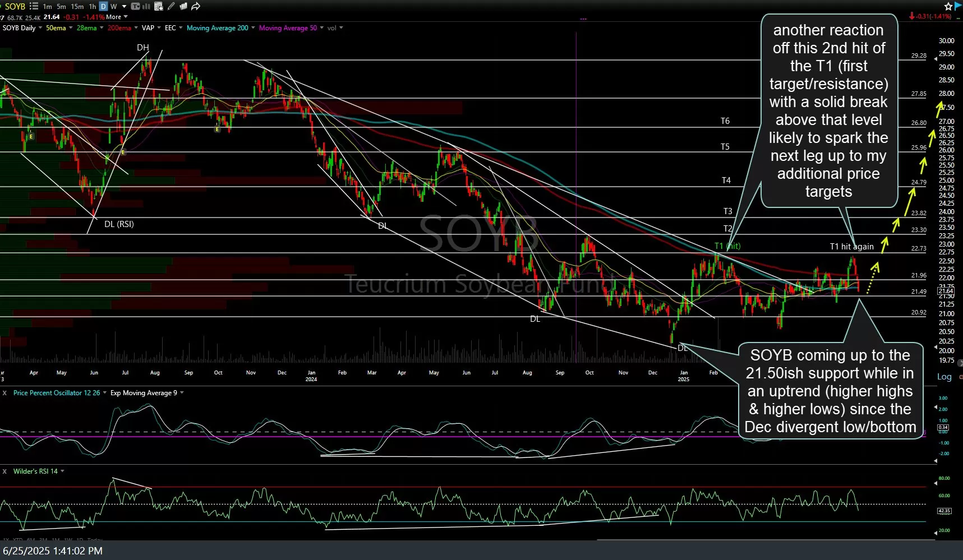Viewport: 963px width, 560px height.
Task: Select the Daily (D) timeframe
Action: point(103,6)
